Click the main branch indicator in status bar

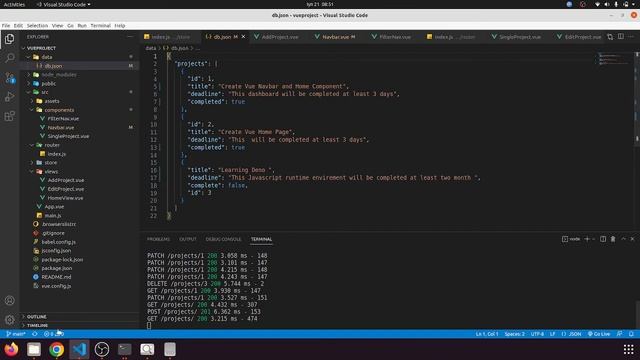point(16,334)
